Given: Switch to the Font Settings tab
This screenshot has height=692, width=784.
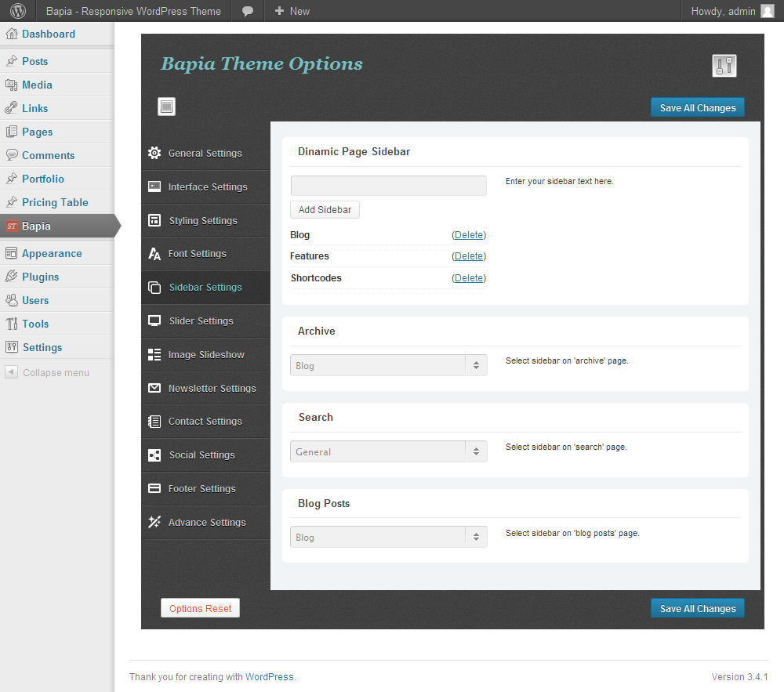Looking at the screenshot, I should (x=197, y=254).
